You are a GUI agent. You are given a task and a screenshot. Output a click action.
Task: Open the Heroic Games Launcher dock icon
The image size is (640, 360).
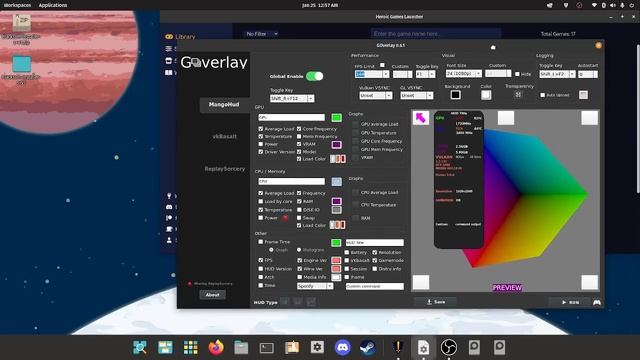398,347
